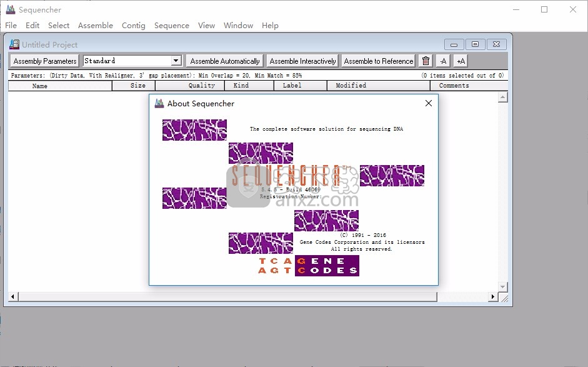Click the Gene Codes logo in About dialog
The width and height of the screenshot is (588, 367).
309,266
